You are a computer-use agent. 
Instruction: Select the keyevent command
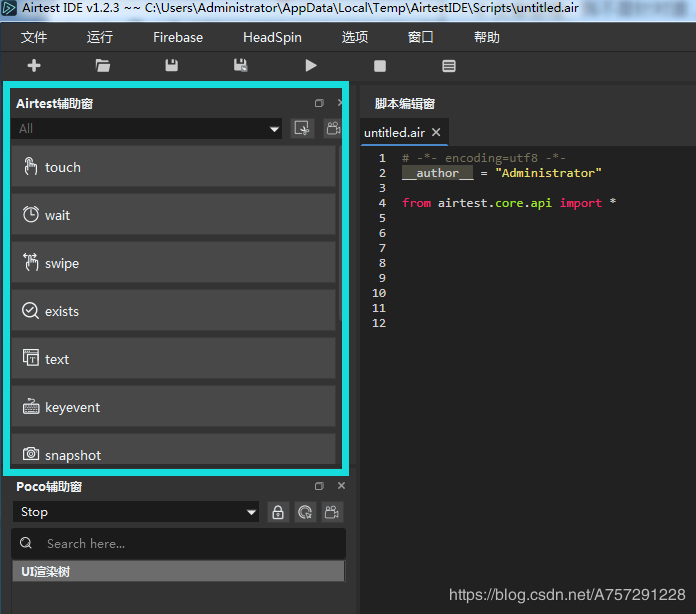point(173,407)
